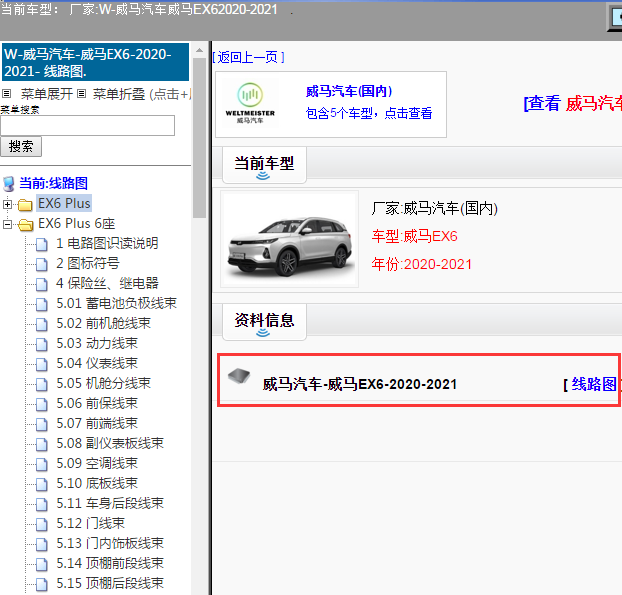
Task: Click page icon beside 5.11 车身后段线束
Action: tap(42, 504)
